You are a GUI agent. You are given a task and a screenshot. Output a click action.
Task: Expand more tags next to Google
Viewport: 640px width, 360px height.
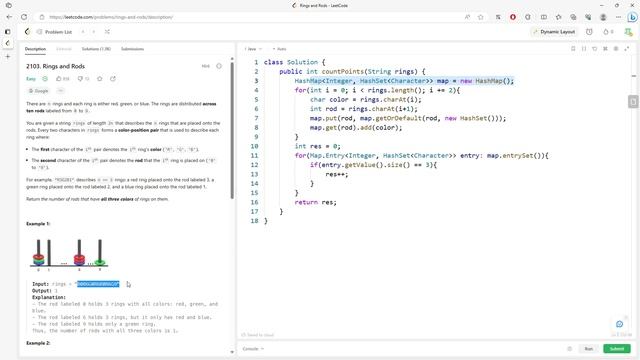tap(60, 91)
